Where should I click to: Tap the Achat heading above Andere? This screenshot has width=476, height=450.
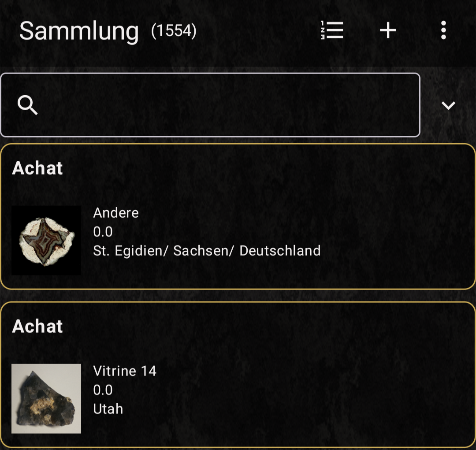click(x=37, y=168)
